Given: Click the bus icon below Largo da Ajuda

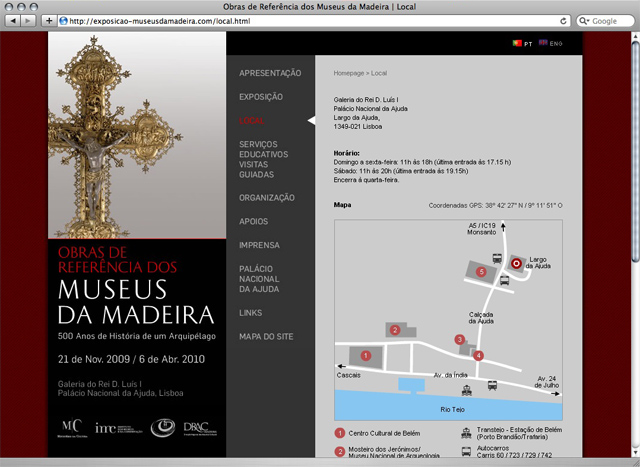Looking at the screenshot, I should (504, 280).
